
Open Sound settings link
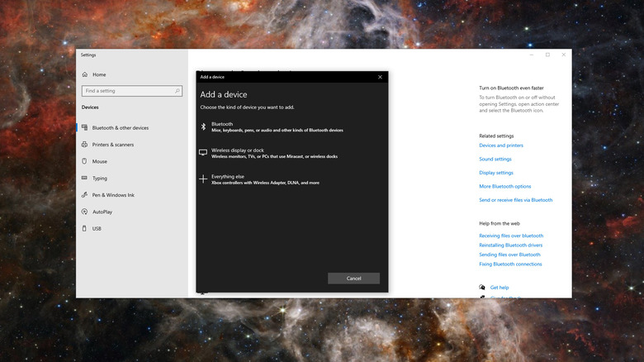pos(495,159)
